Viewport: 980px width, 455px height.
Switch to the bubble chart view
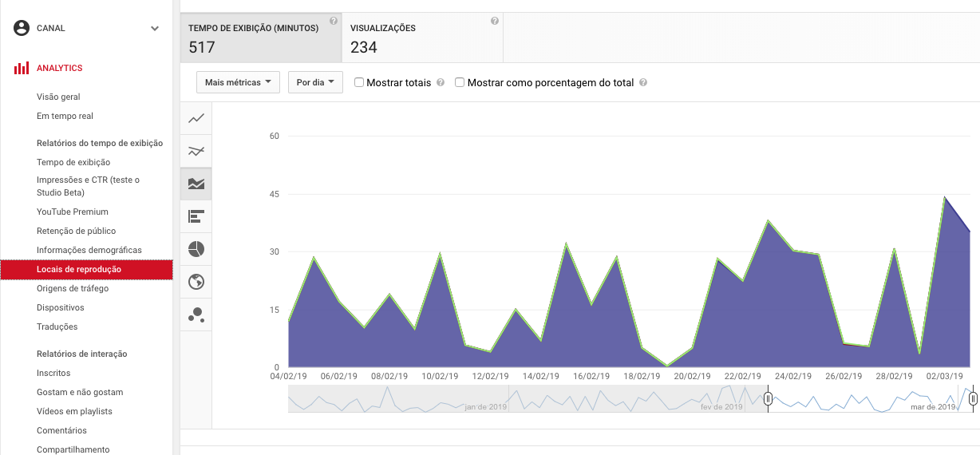coord(196,315)
